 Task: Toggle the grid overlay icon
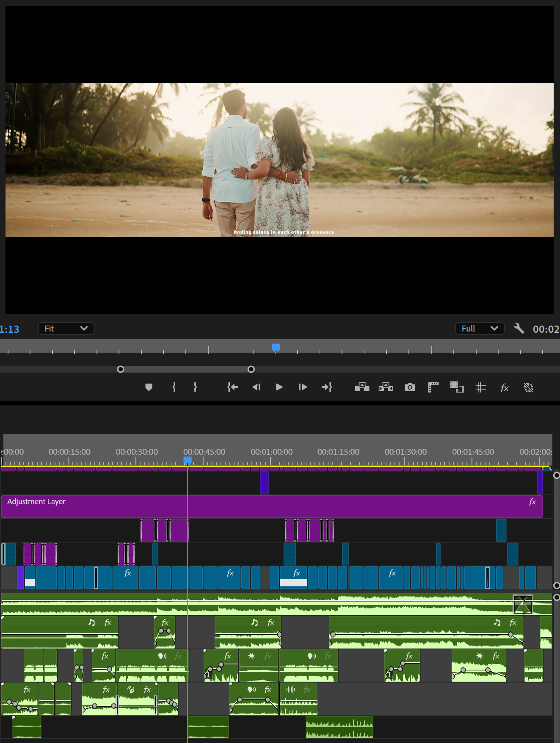click(480, 387)
